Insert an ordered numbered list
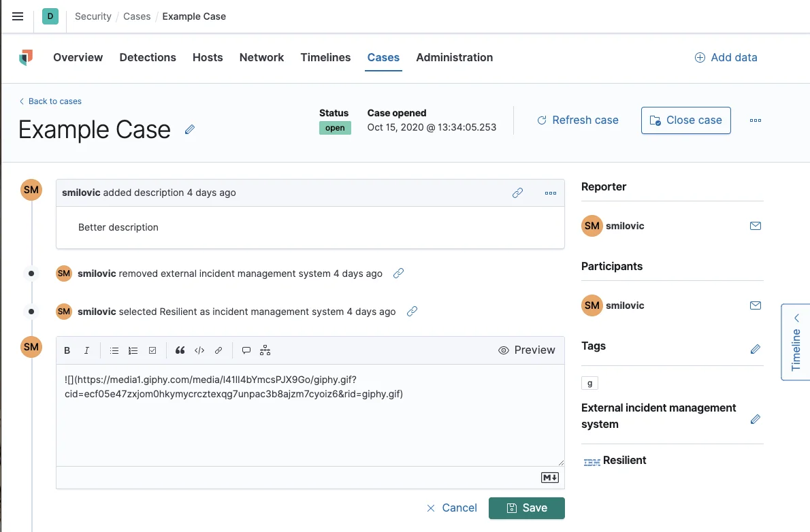This screenshot has height=532, width=810. click(x=133, y=350)
